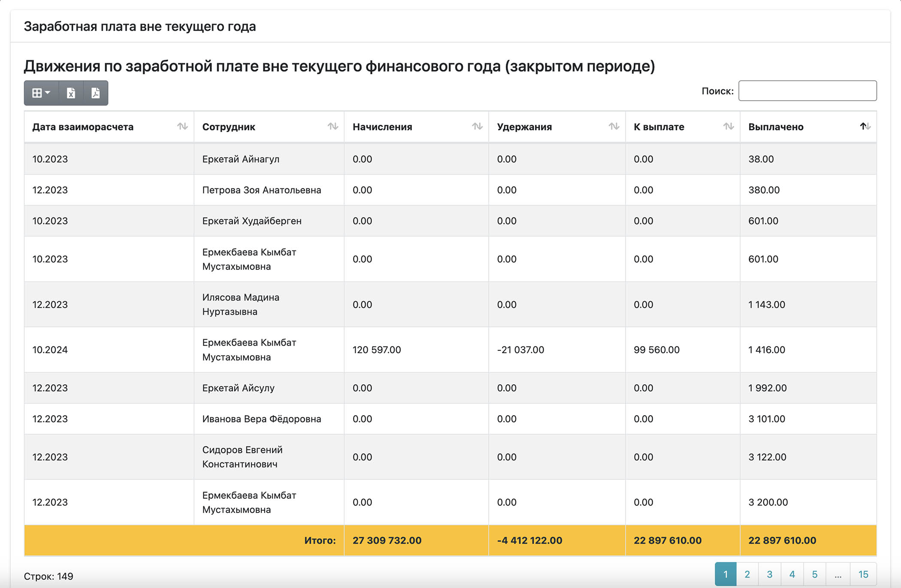Select the 10.2024 Ермекбаева Кымбат row
901x588 pixels.
pos(450,350)
